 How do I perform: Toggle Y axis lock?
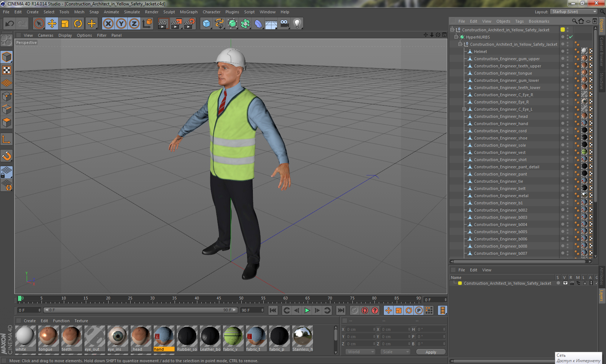(121, 24)
